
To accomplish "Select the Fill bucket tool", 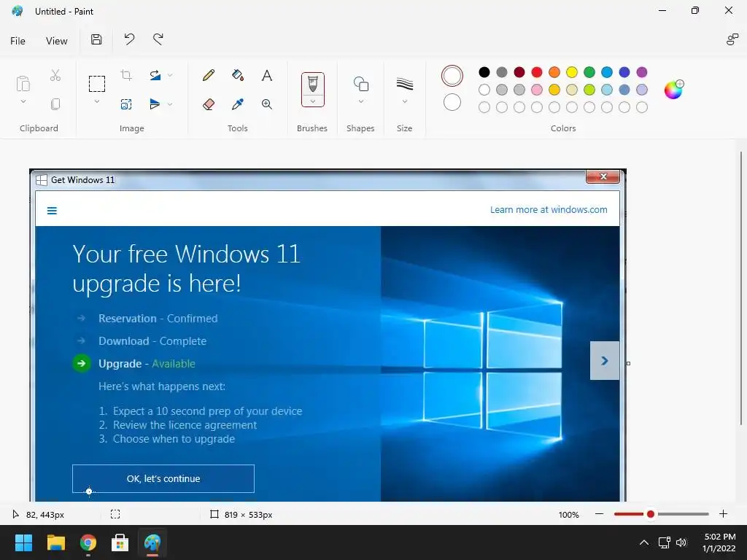I will tap(238, 75).
